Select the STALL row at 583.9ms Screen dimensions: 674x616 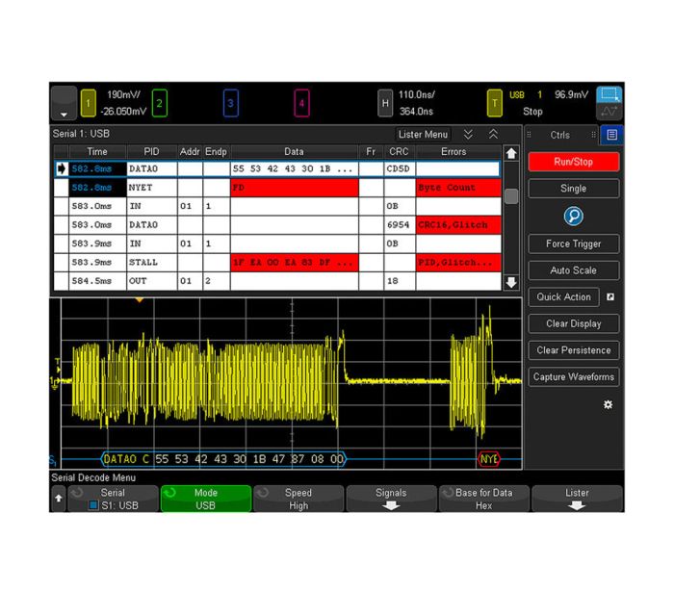point(277,263)
